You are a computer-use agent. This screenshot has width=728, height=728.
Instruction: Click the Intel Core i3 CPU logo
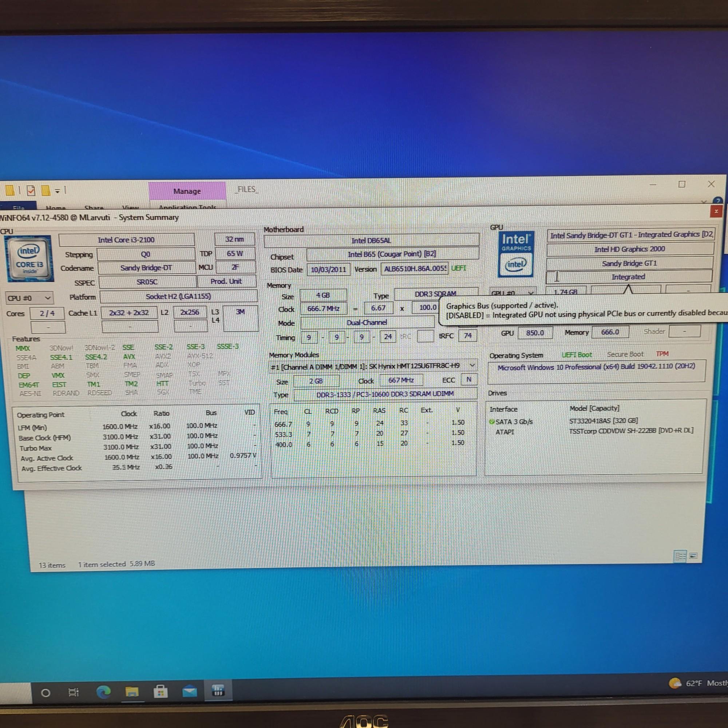[30, 259]
